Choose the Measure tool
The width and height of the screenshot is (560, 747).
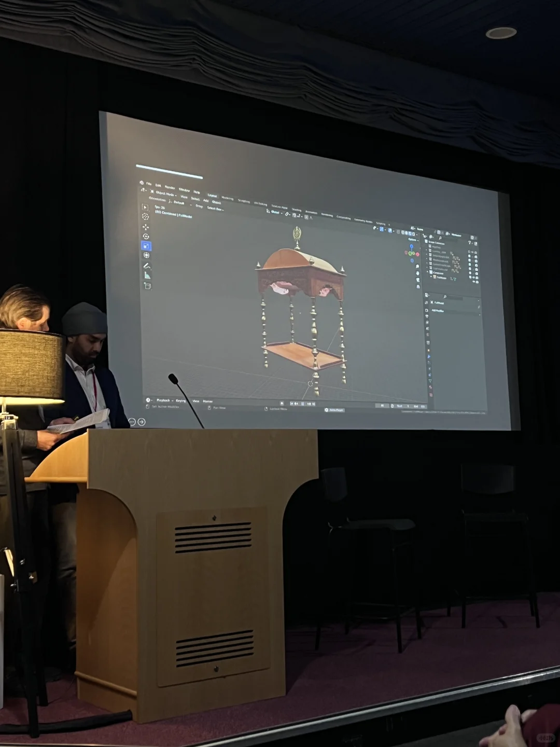click(x=147, y=275)
